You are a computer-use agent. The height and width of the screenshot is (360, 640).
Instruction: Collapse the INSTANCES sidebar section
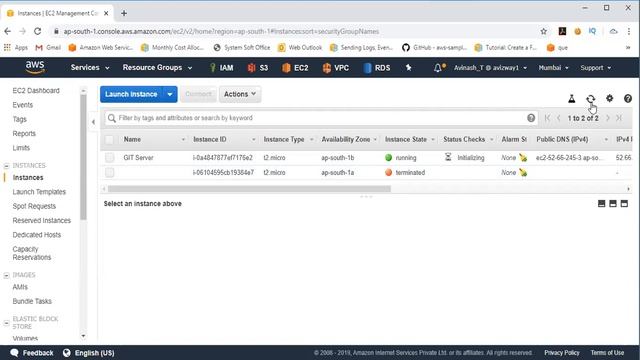click(7, 166)
